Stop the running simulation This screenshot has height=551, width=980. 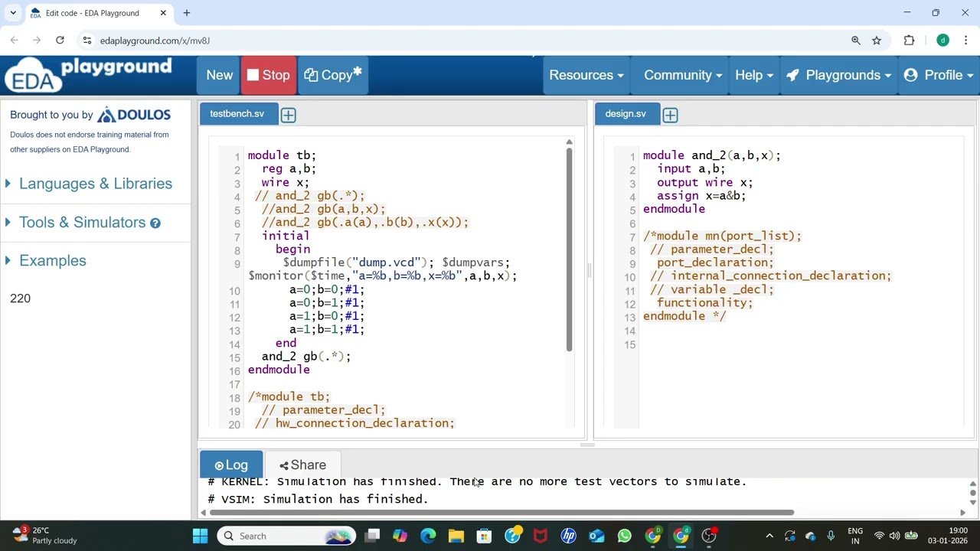coord(269,75)
